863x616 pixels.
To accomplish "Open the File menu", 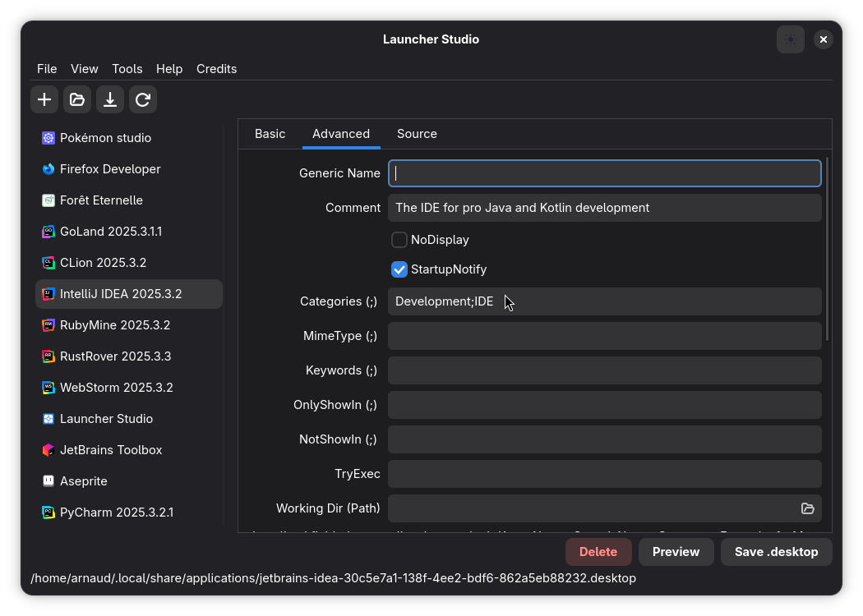I will [x=47, y=69].
